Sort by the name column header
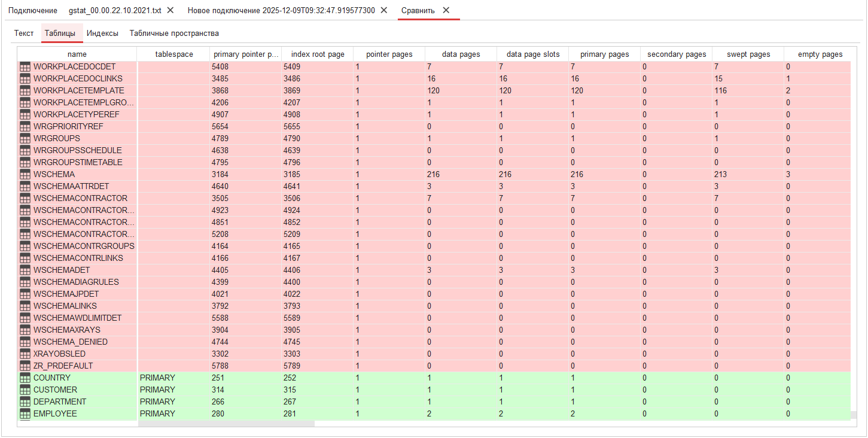The width and height of the screenshot is (868, 438). (77, 54)
